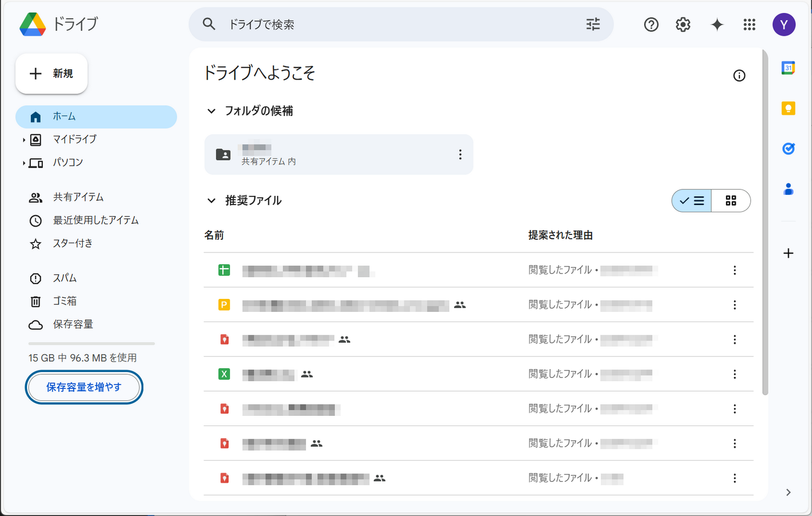Expand マイドライブ in the sidebar
Viewport: 812px width, 516px height.
[24, 139]
